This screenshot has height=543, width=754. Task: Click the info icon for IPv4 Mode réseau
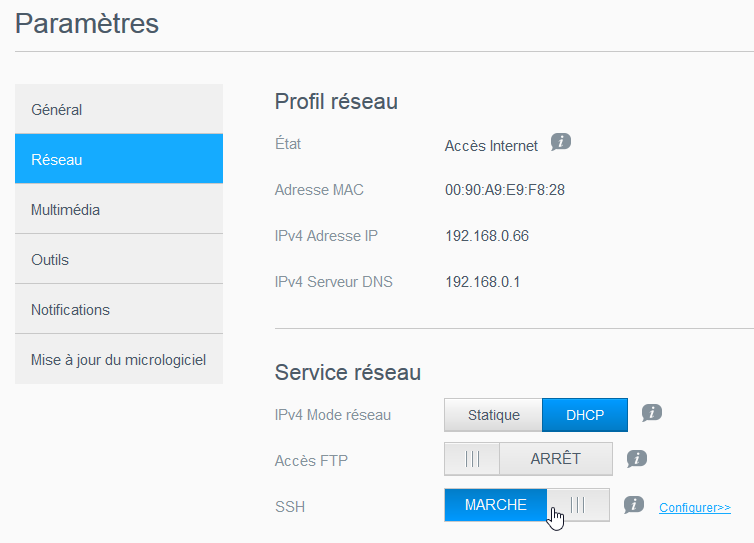(x=652, y=413)
